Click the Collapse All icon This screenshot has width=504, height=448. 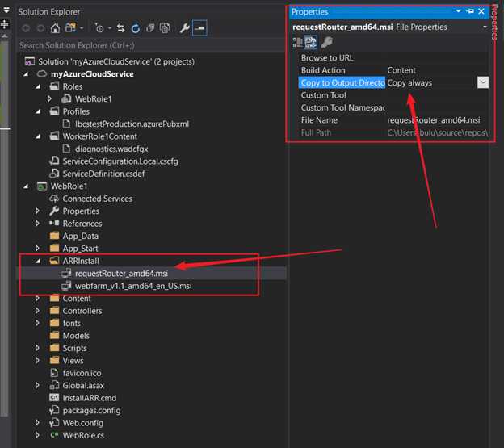coord(150,28)
